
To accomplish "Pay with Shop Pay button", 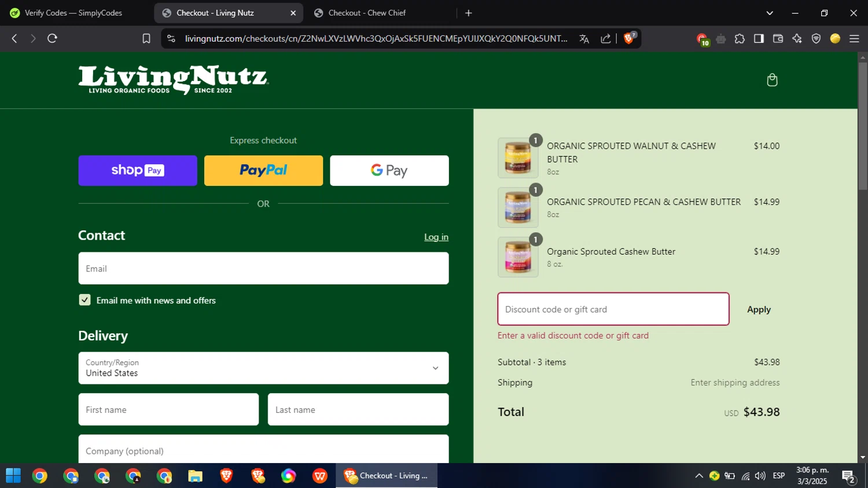I will pos(138,170).
